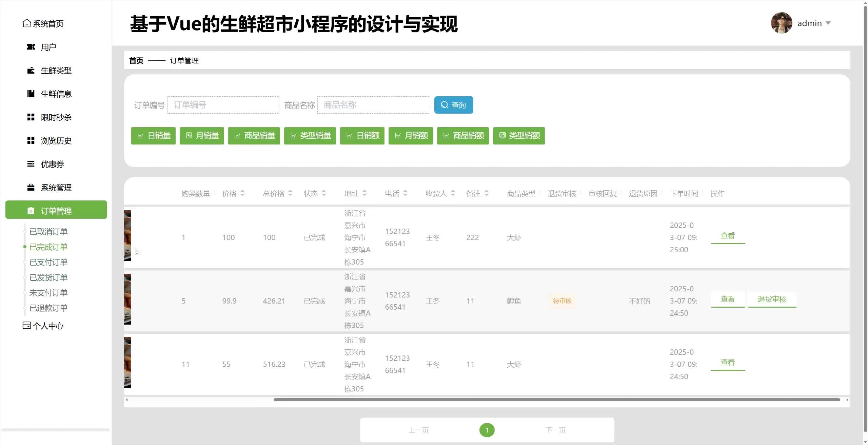The width and height of the screenshot is (868, 445).
Task: Click the blue 查询 search button
Action: coord(453,105)
